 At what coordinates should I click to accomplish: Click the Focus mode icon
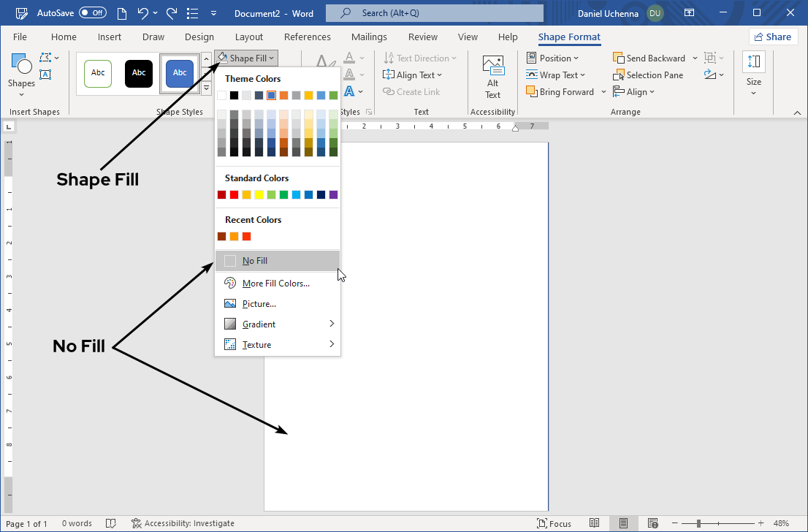point(541,523)
